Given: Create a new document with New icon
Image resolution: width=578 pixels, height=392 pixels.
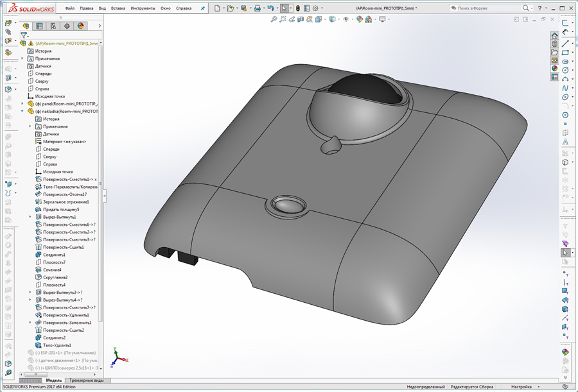Looking at the screenshot, I should pyautogui.click(x=217, y=8).
